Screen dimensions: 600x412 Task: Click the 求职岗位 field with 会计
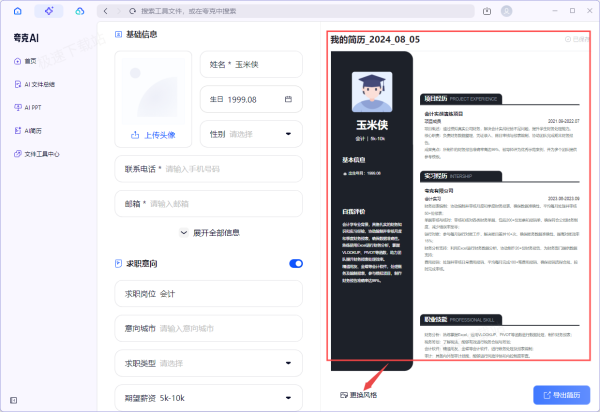(209, 293)
